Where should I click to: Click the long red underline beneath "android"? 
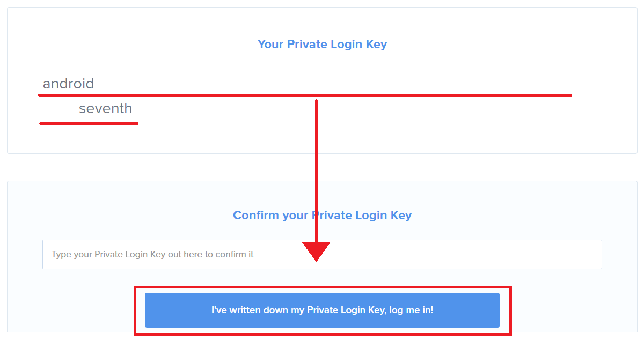(429, 95)
